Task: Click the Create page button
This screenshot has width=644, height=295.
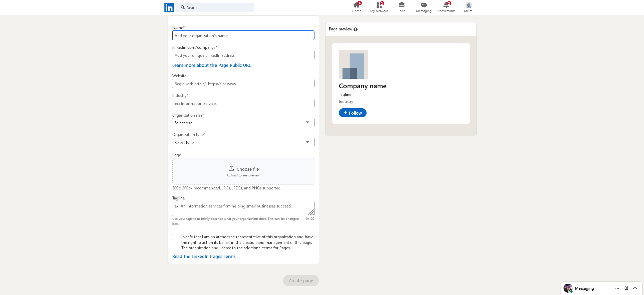Action: 301,281
